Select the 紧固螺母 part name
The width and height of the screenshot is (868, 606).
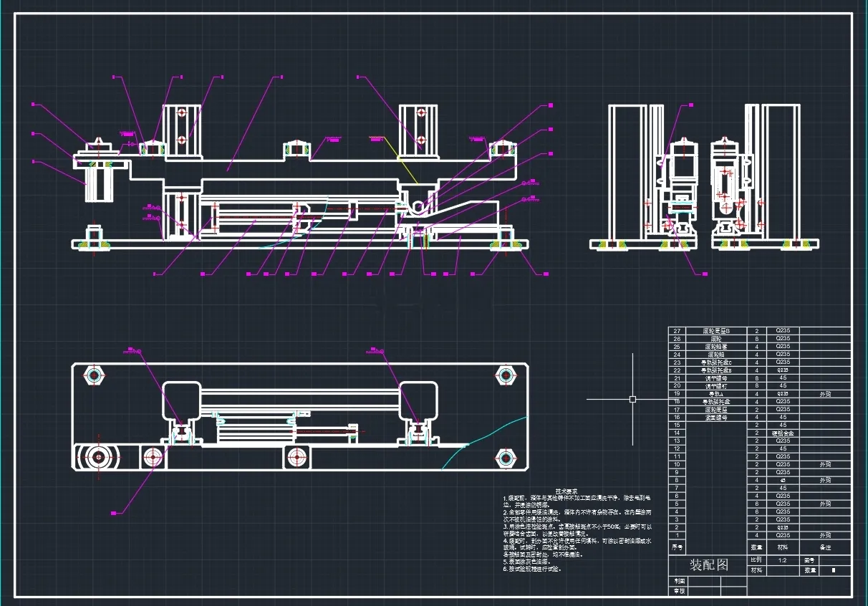tap(716, 417)
